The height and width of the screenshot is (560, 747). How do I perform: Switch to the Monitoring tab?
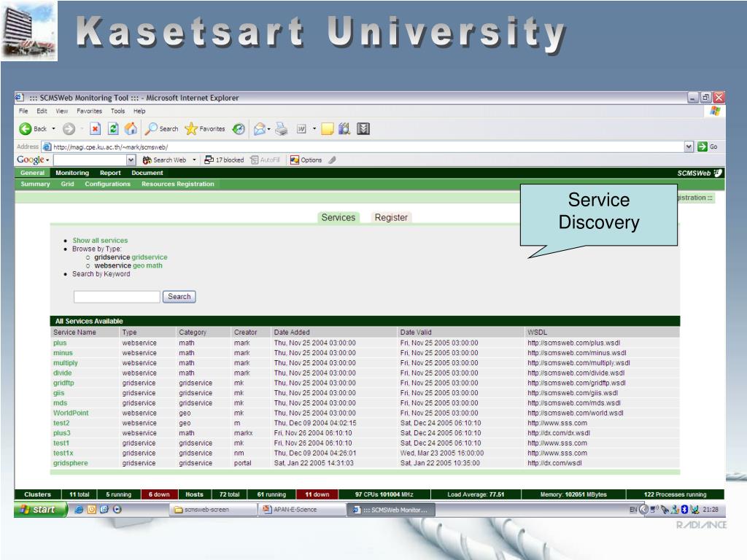click(72, 173)
